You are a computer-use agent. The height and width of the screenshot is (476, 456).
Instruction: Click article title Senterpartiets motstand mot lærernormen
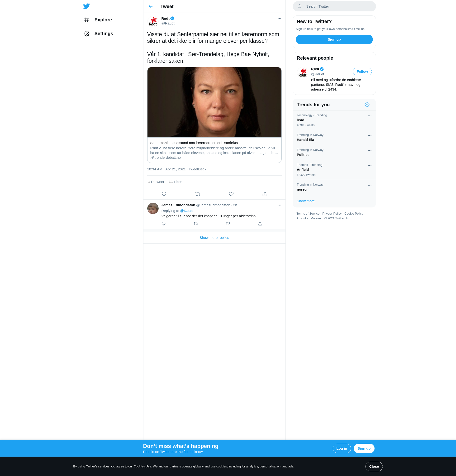point(194,143)
